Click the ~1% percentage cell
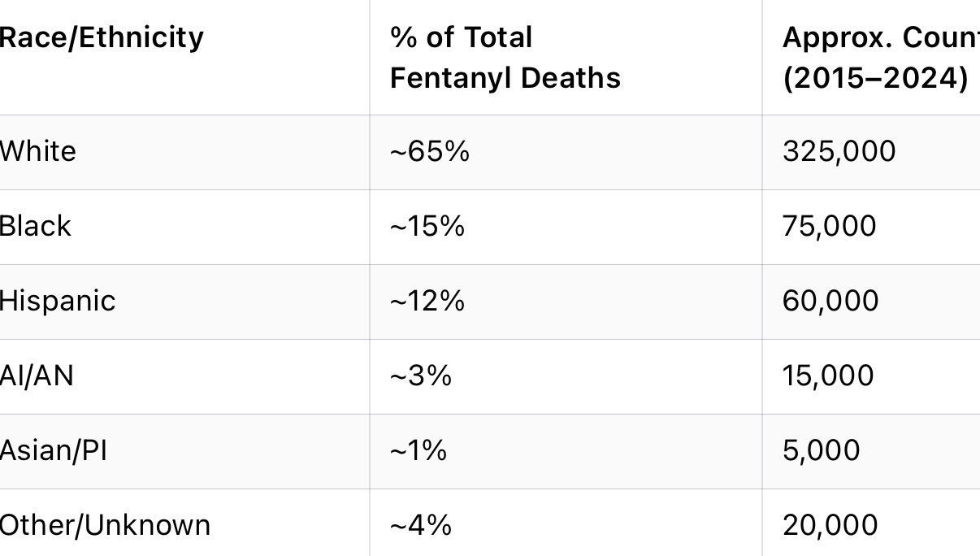Viewport: 980px width, 556px height. pos(418,450)
